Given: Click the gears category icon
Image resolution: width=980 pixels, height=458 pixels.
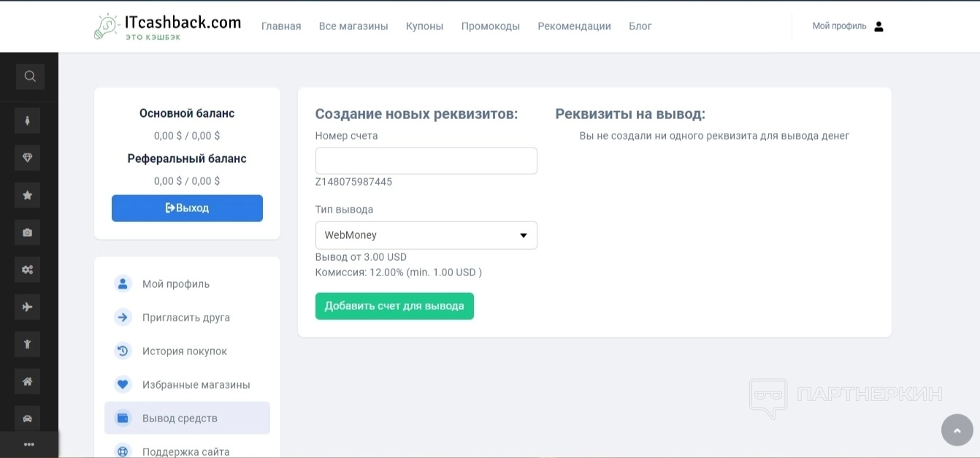Looking at the screenshot, I should pyautogui.click(x=28, y=270).
